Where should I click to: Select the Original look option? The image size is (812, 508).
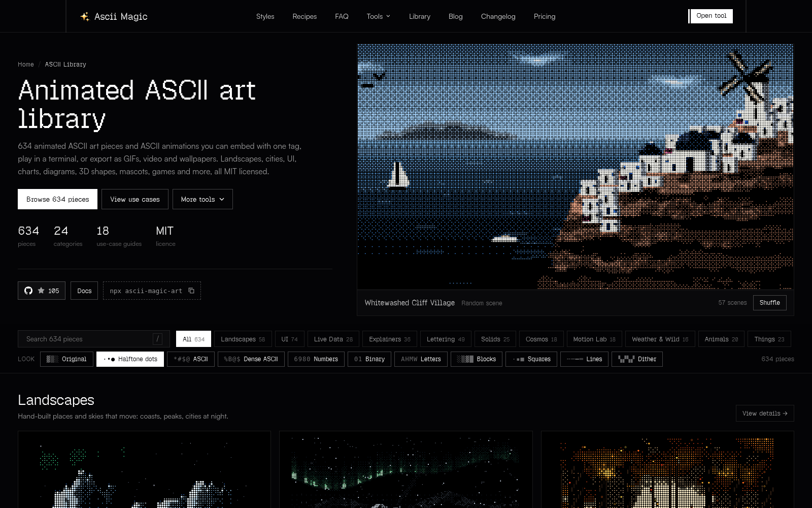pyautogui.click(x=66, y=359)
